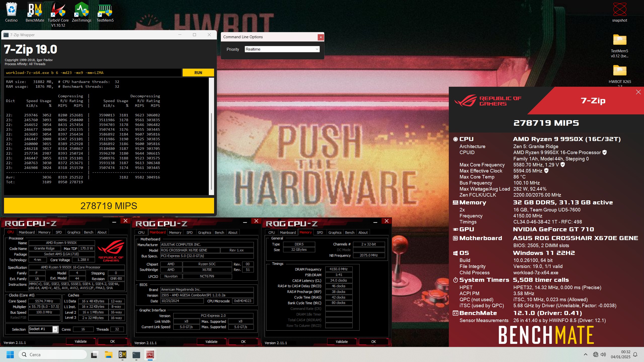Open the snapshot desktop icon
Image resolution: width=644 pixels, height=362 pixels.
(x=620, y=12)
